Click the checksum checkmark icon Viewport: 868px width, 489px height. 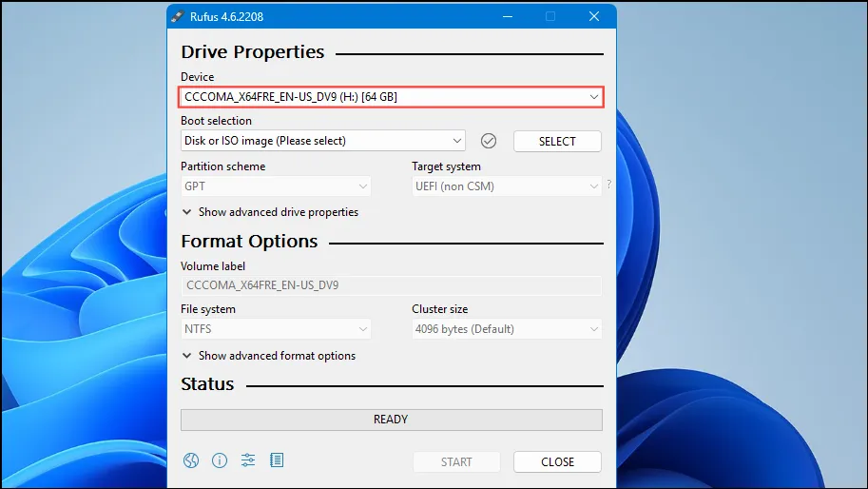pyautogui.click(x=489, y=141)
